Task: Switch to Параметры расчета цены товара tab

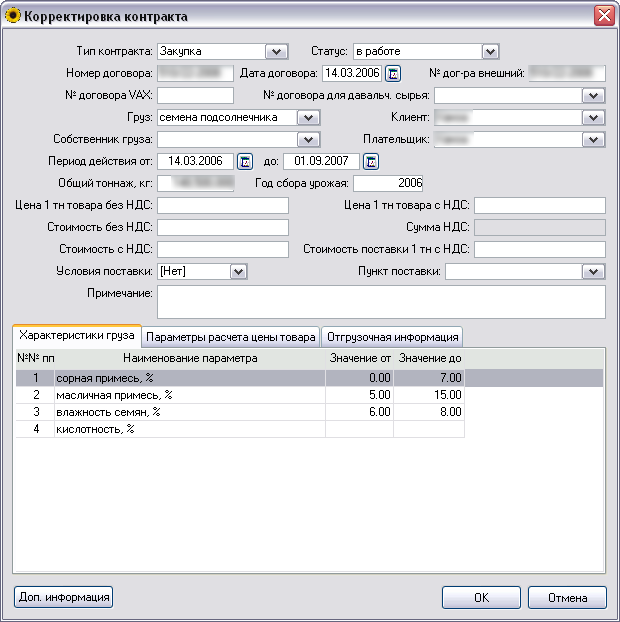Action: click(232, 336)
